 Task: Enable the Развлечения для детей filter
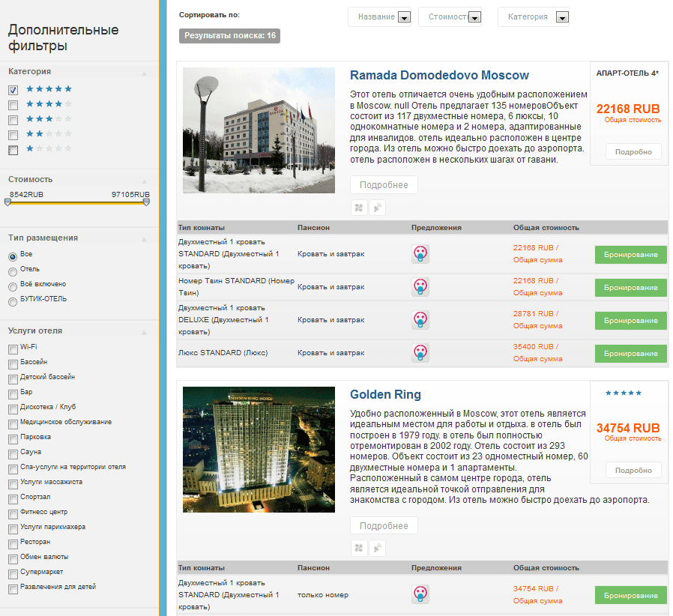coord(13,589)
